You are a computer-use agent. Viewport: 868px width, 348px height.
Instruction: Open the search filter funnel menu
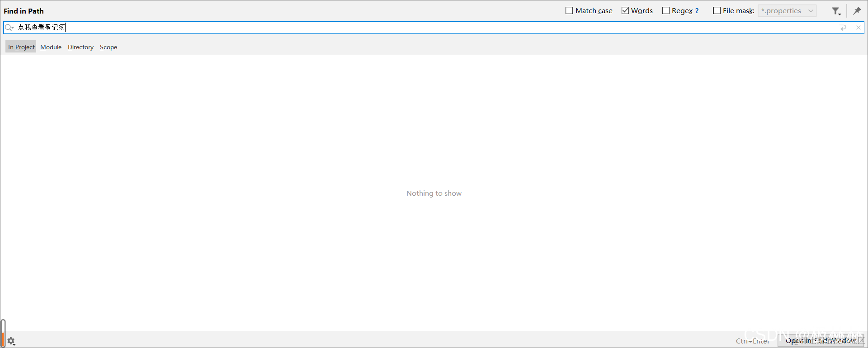pyautogui.click(x=836, y=11)
